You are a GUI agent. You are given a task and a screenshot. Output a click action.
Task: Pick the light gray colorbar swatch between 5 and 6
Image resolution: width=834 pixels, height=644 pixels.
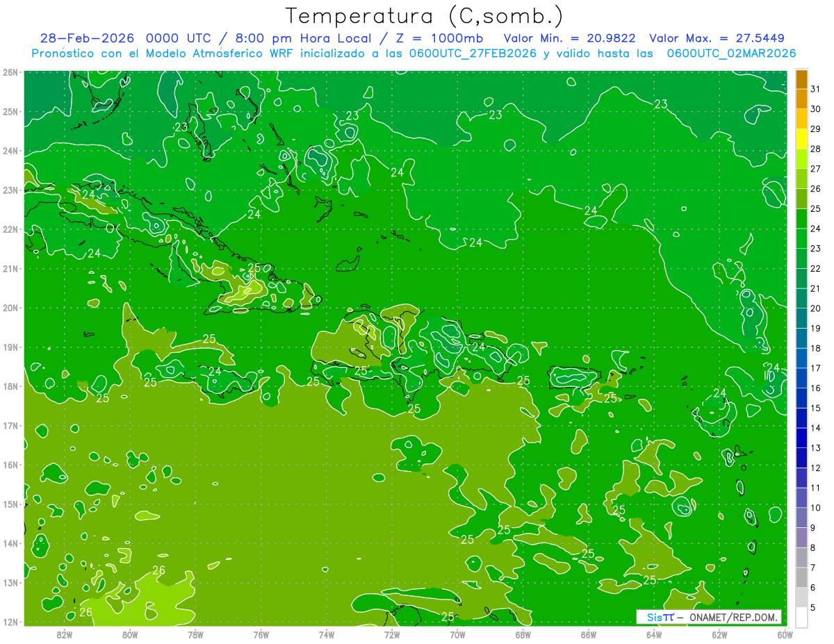point(801,597)
